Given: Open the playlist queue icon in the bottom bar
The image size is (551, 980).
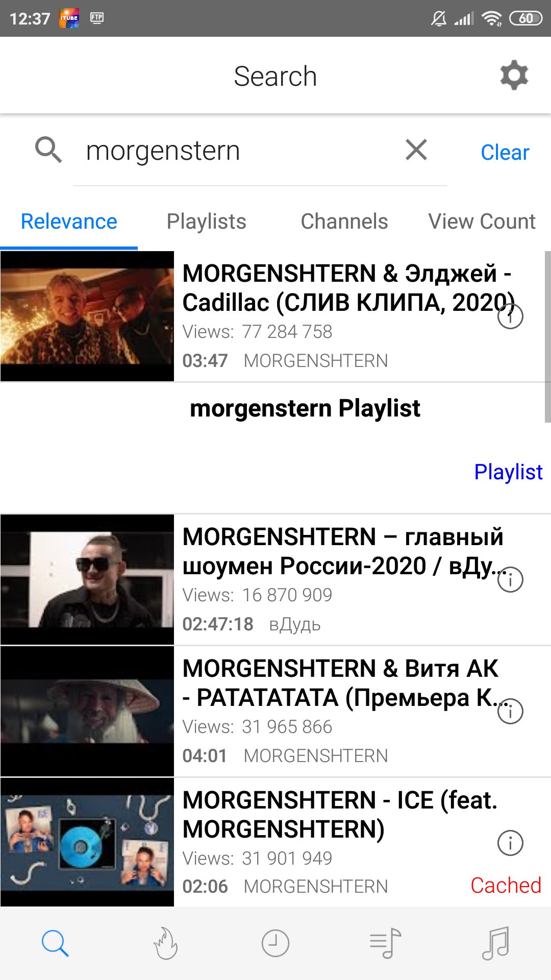Looking at the screenshot, I should pos(386,943).
